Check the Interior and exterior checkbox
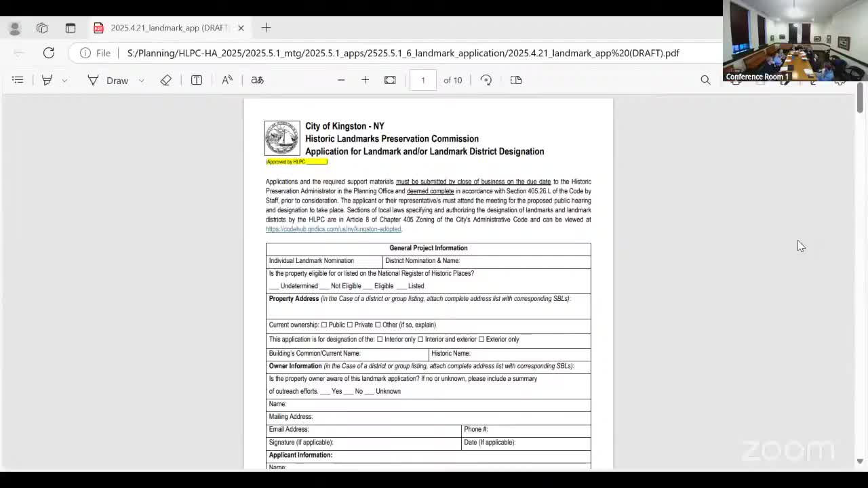 pos(420,340)
